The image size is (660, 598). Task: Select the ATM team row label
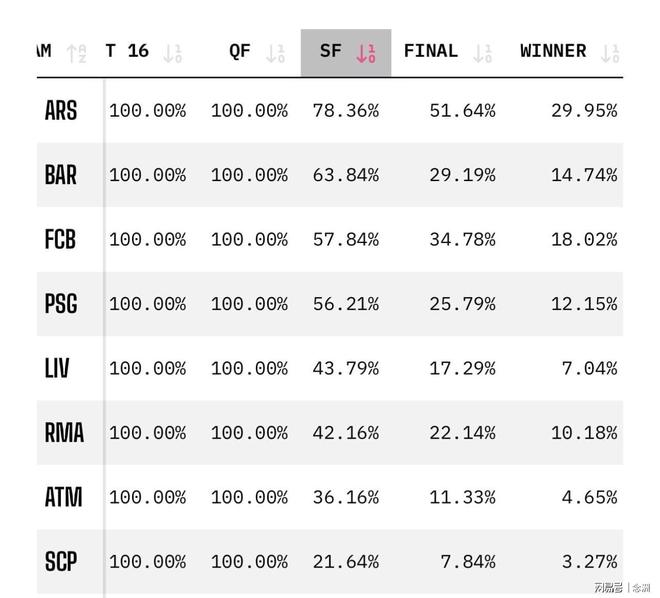coord(63,497)
